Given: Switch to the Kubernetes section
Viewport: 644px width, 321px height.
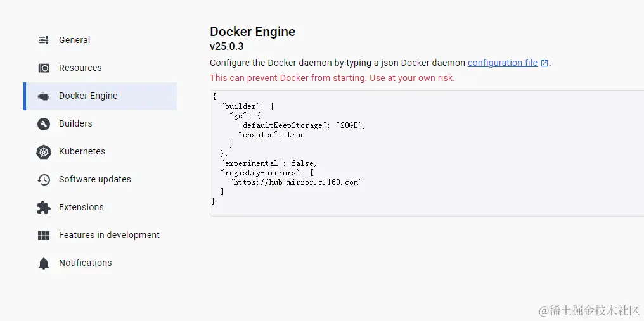Looking at the screenshot, I should coord(101,151).
